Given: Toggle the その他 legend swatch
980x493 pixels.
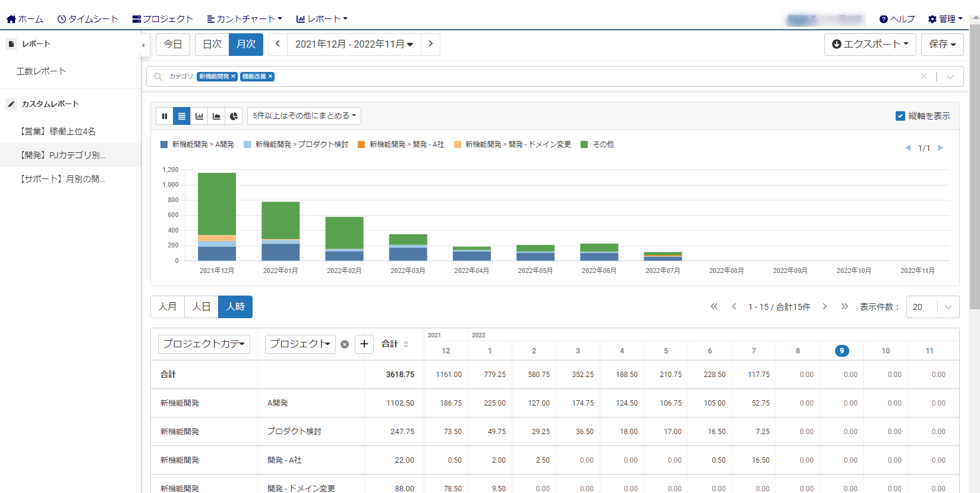Looking at the screenshot, I should coord(584,145).
